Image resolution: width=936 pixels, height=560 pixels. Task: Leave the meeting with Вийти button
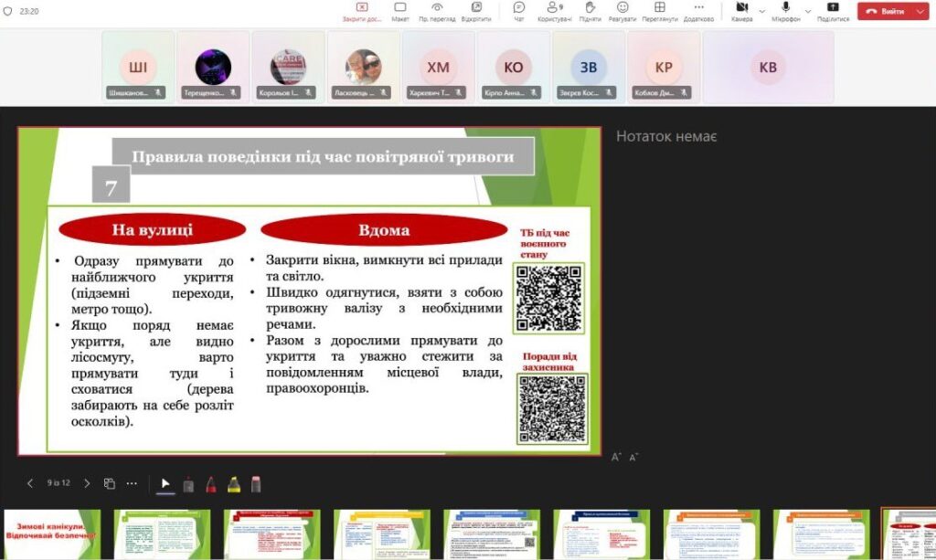[885, 12]
